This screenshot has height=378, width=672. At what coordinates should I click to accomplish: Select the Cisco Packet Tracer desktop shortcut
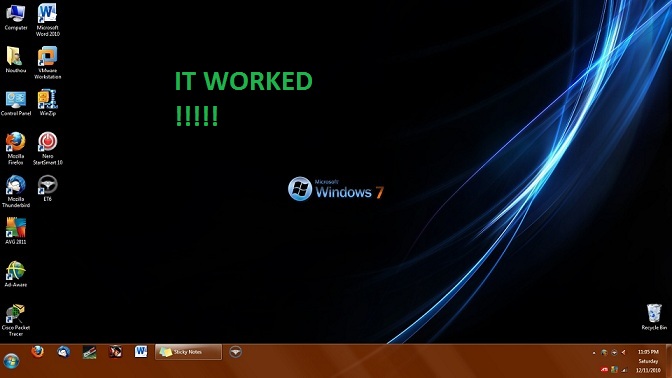pyautogui.click(x=16, y=320)
